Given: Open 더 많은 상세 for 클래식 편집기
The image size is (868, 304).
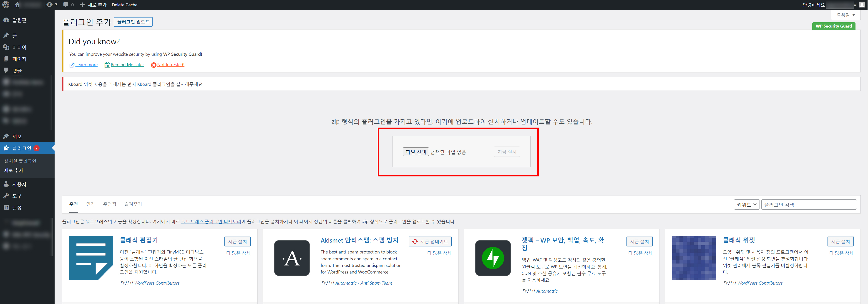Looking at the screenshot, I should coord(239,253).
